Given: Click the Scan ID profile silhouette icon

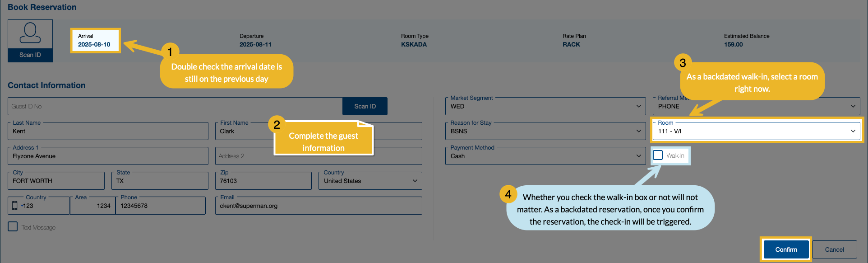Looking at the screenshot, I should (x=30, y=33).
